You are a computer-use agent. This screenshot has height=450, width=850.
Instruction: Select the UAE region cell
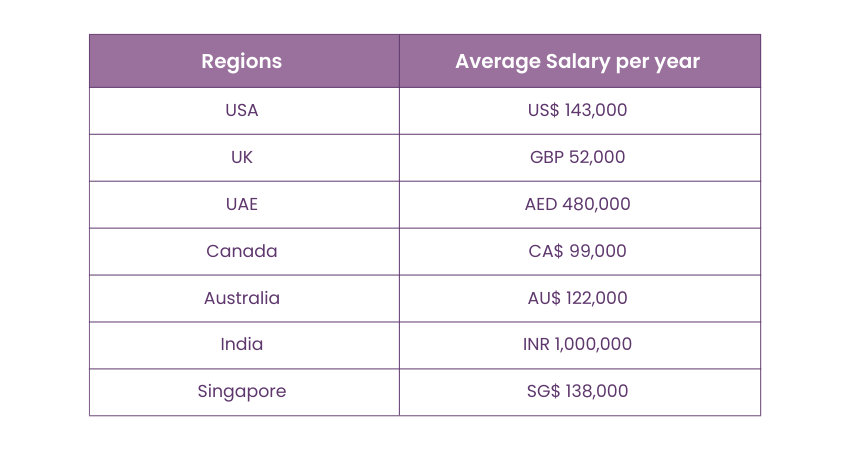point(242,204)
